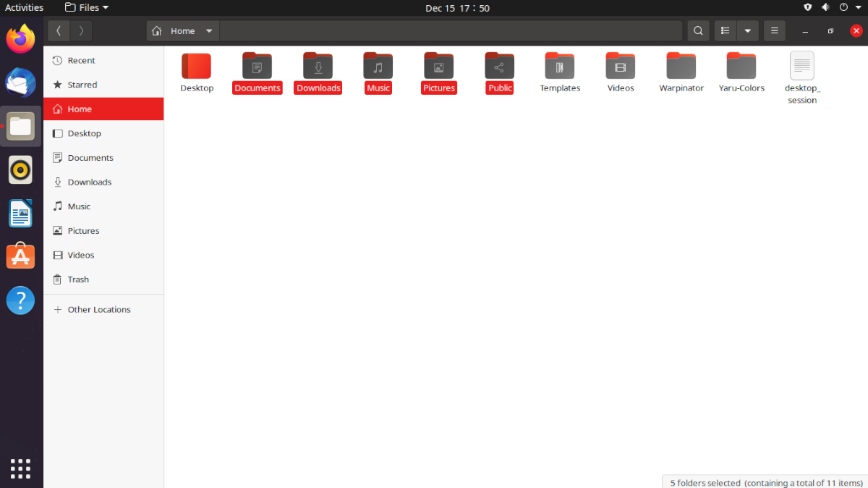Launch Firefox from the dock

(x=20, y=39)
